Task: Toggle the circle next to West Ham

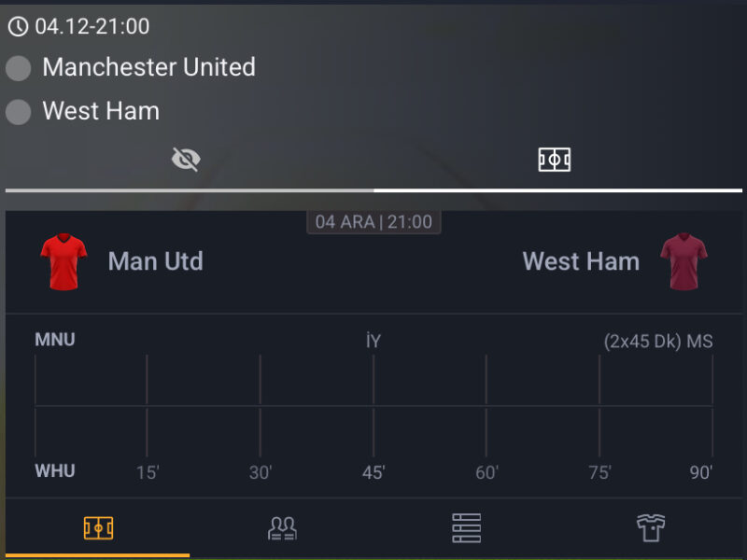Action: (18, 112)
